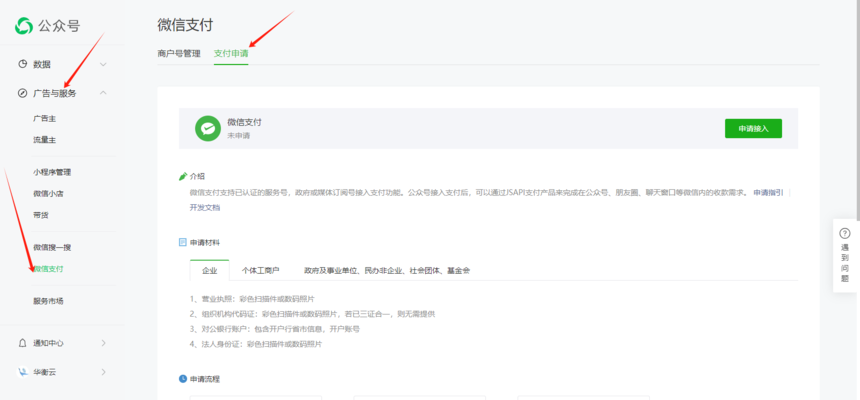Image resolution: width=860 pixels, height=400 pixels.
Task: Click the green 微信支付 logo icon
Action: coord(208,128)
